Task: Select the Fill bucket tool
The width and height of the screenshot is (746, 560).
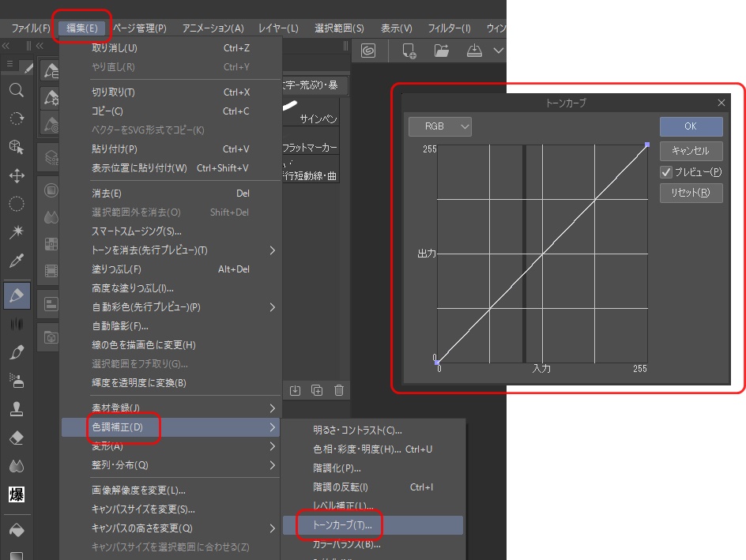Action: 17,529
